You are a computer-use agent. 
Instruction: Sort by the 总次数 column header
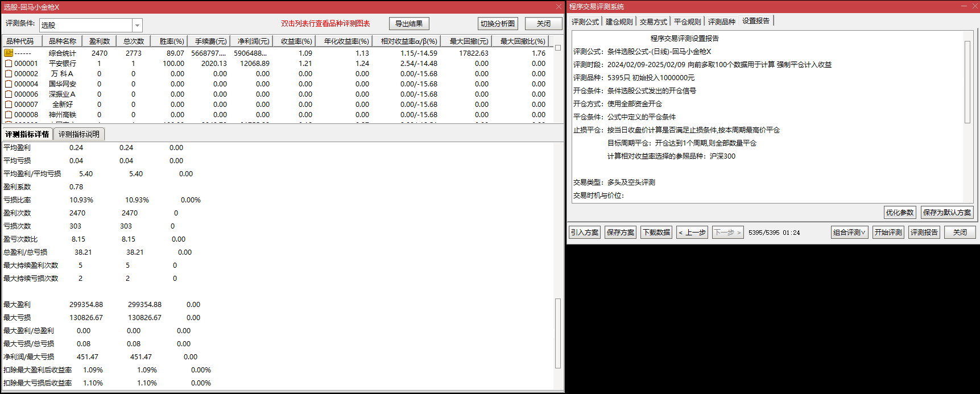(134, 41)
